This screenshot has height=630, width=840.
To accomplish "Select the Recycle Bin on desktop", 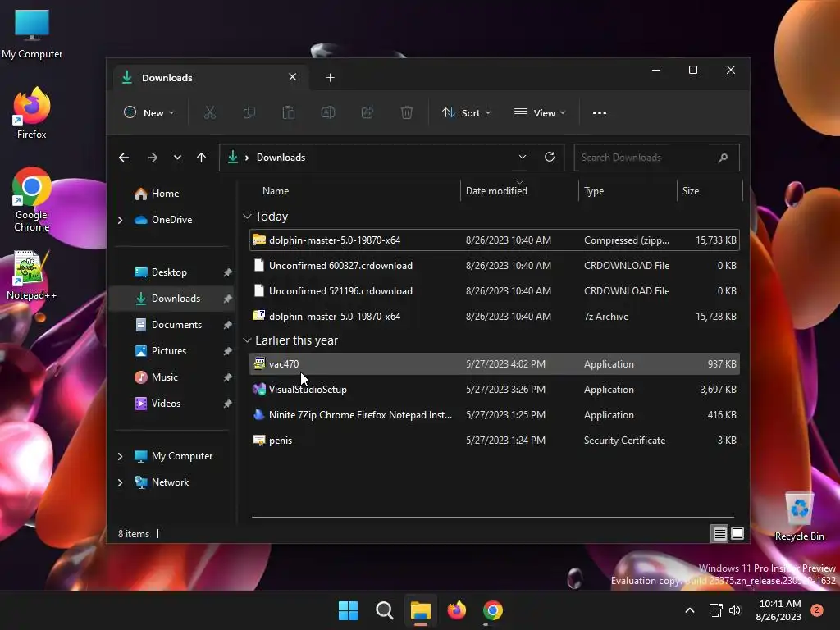I will click(x=799, y=516).
